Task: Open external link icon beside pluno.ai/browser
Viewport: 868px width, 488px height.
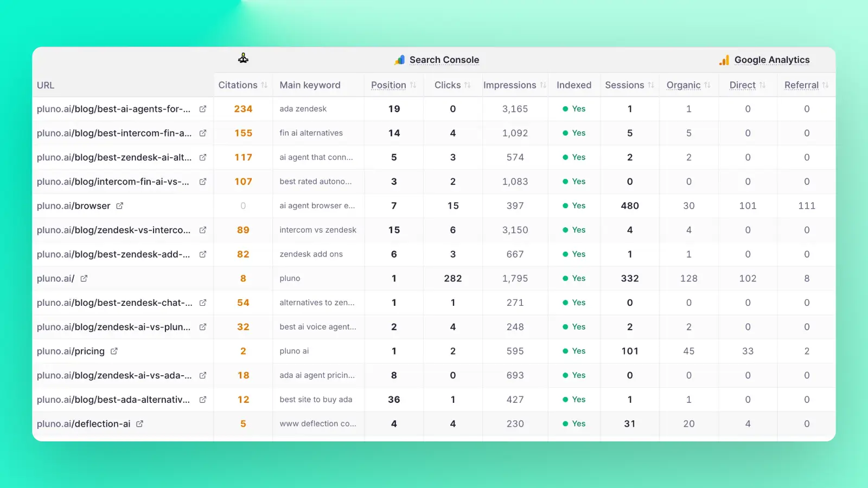Action: coord(120,206)
